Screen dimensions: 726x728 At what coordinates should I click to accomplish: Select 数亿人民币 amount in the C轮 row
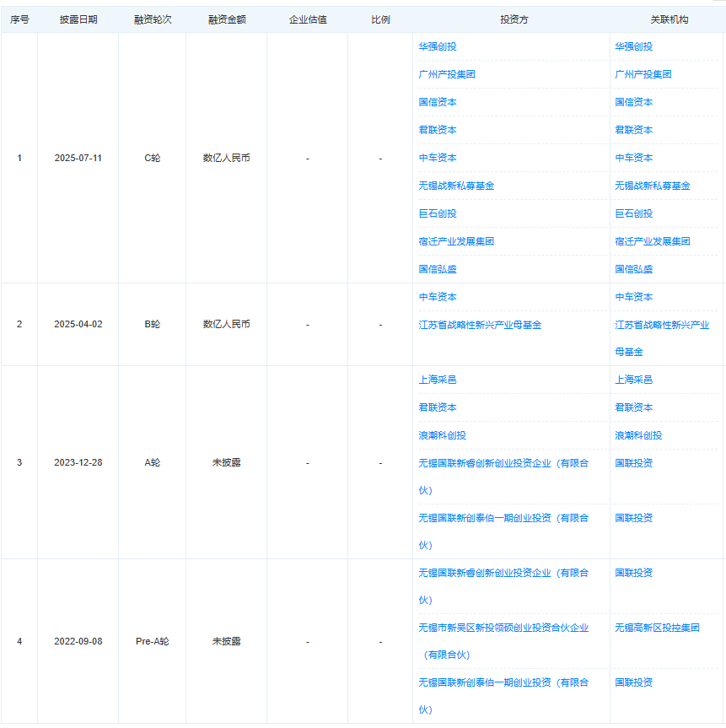(227, 158)
